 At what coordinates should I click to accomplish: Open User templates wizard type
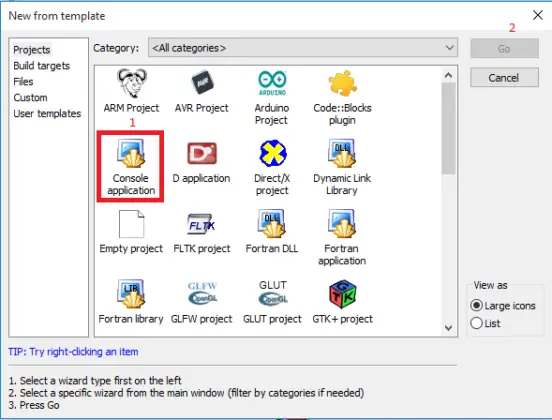(x=47, y=113)
